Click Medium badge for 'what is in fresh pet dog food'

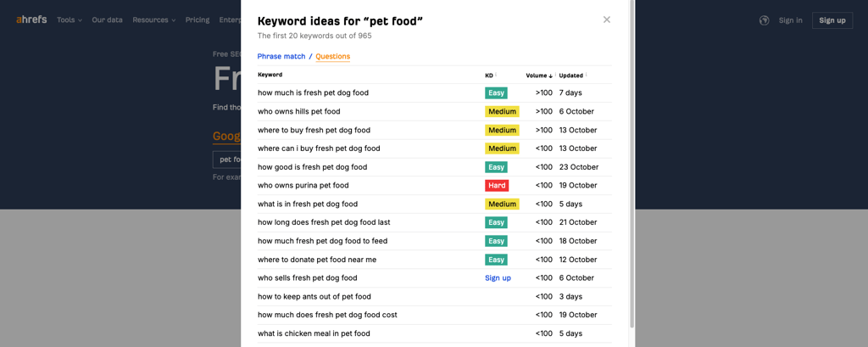pyautogui.click(x=502, y=204)
